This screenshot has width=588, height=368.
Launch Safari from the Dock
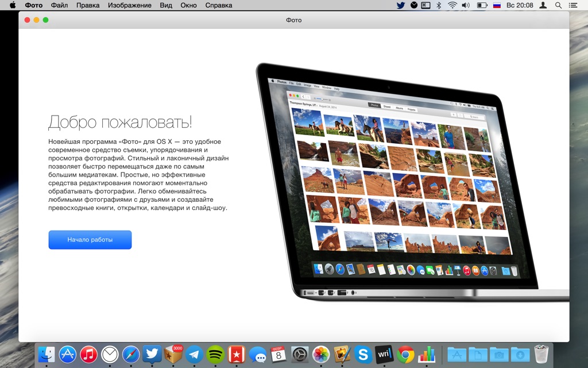[131, 354]
